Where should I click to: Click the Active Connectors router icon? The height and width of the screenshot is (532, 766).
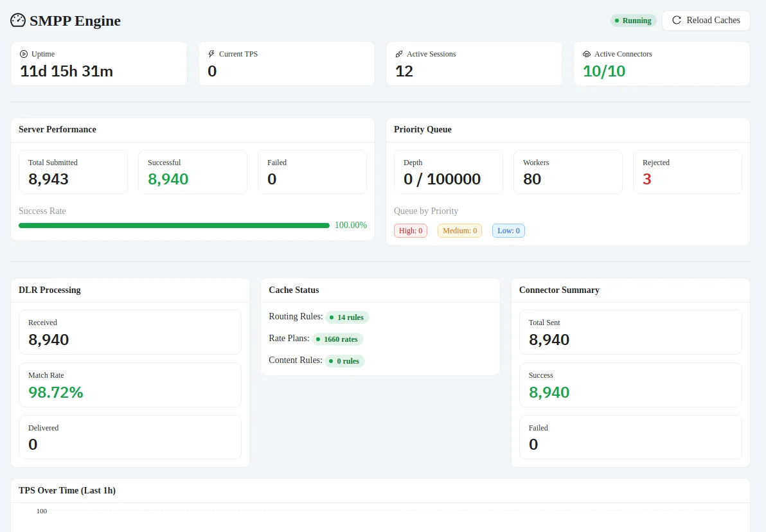coord(587,54)
